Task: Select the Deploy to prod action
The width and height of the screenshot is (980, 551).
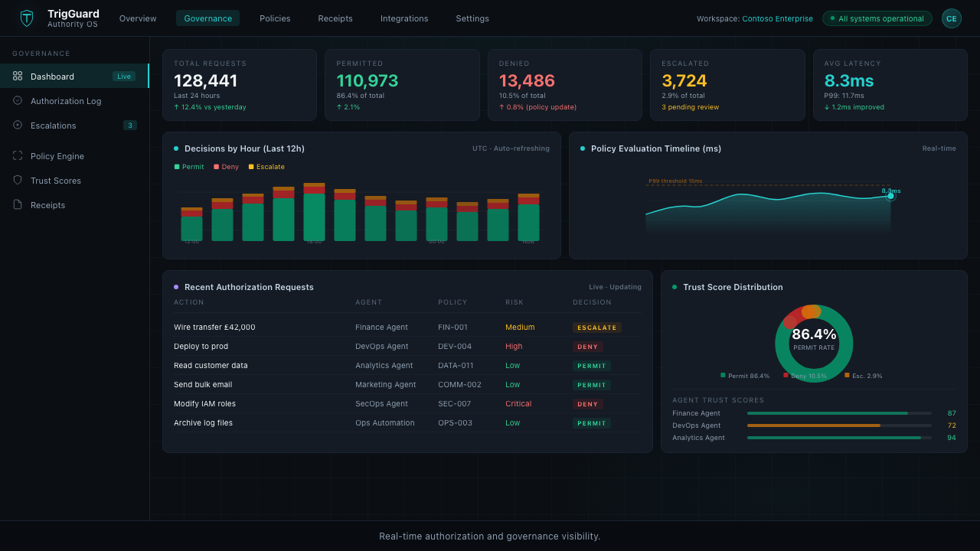Action: pos(201,347)
